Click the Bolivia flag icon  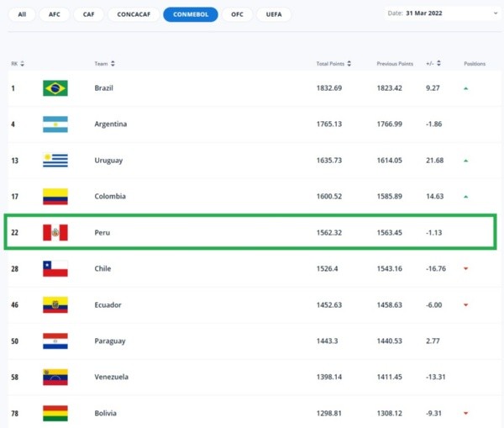point(55,413)
